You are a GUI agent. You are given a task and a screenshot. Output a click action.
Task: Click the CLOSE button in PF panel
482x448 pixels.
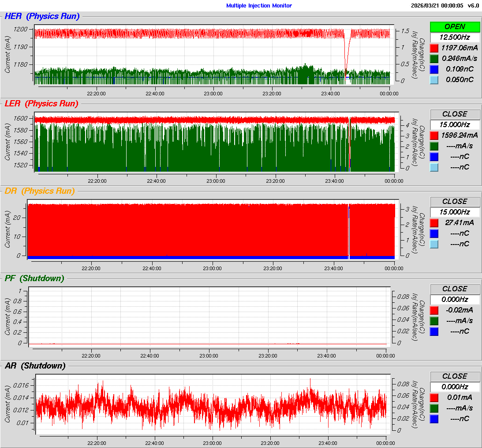click(455, 289)
